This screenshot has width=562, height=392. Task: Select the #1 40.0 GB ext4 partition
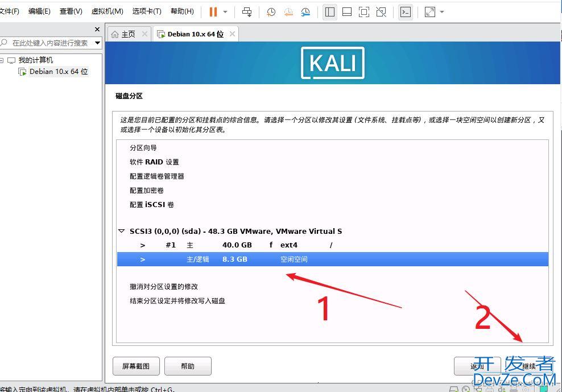click(332, 245)
